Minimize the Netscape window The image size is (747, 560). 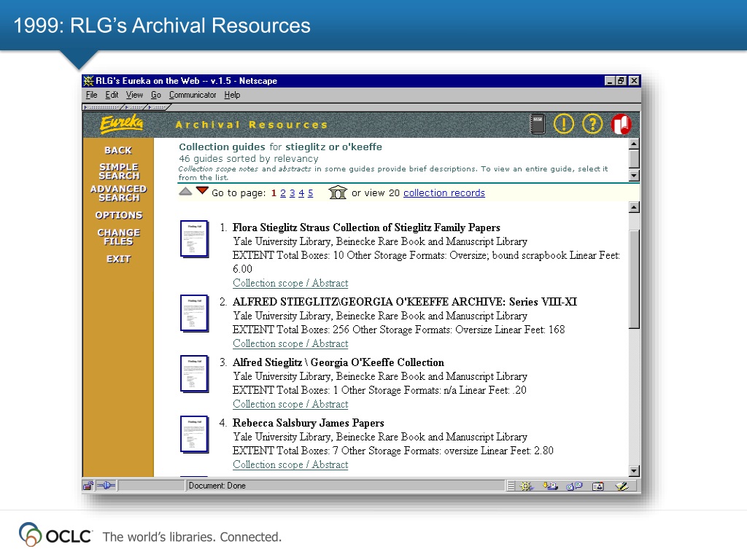click(610, 81)
